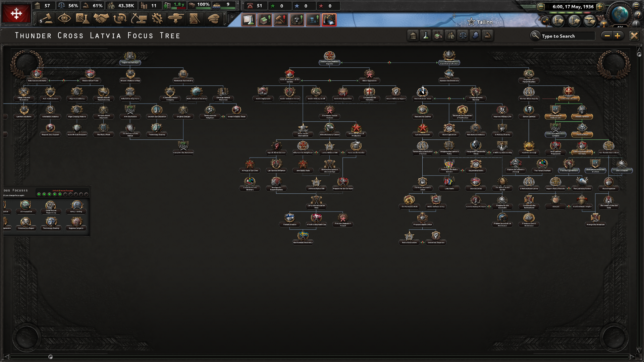The width and height of the screenshot is (644, 362).
Task: Click the money stack alert icon
Action: [x=265, y=20]
